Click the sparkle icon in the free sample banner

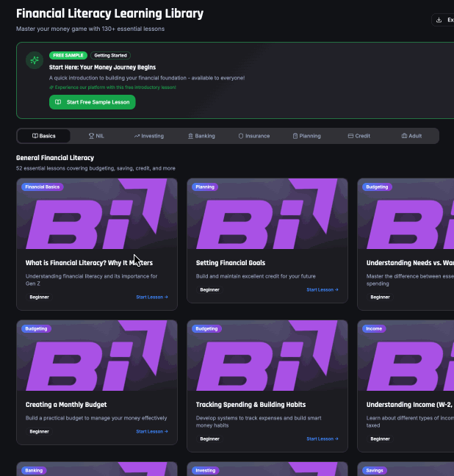click(x=34, y=60)
